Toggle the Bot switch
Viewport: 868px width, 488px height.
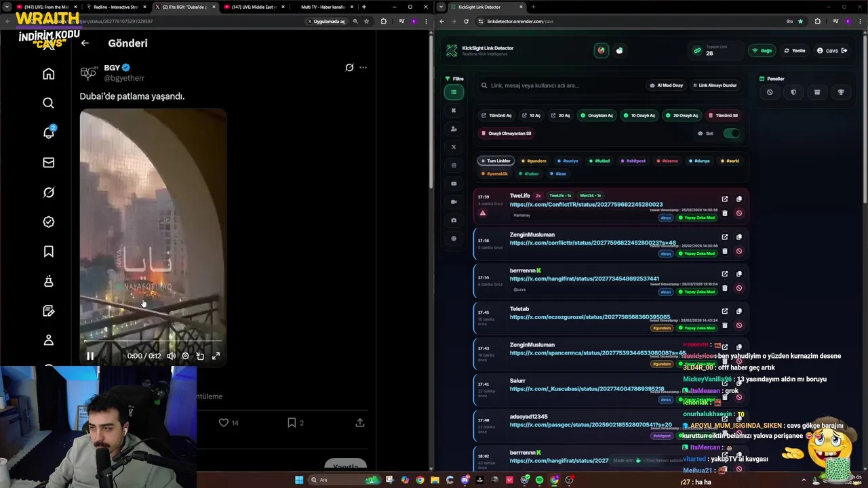tap(731, 134)
